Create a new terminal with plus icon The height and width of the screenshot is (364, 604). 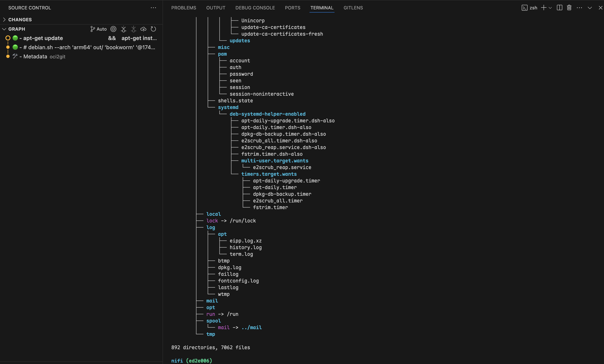(x=543, y=8)
